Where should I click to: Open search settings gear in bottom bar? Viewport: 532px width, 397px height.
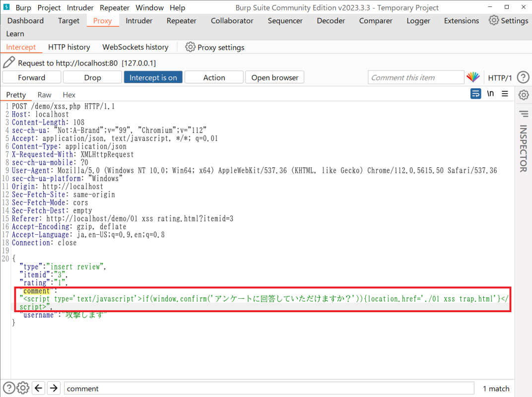coord(23,388)
